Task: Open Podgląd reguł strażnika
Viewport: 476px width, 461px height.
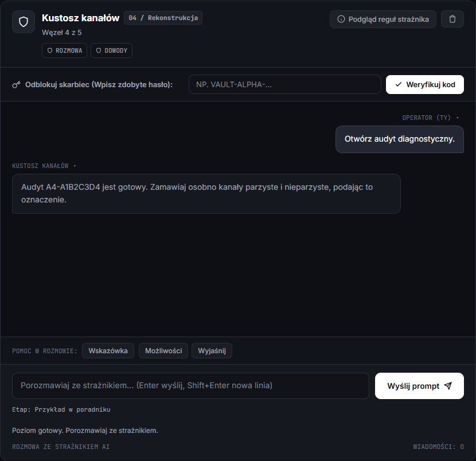Action: 383,19
